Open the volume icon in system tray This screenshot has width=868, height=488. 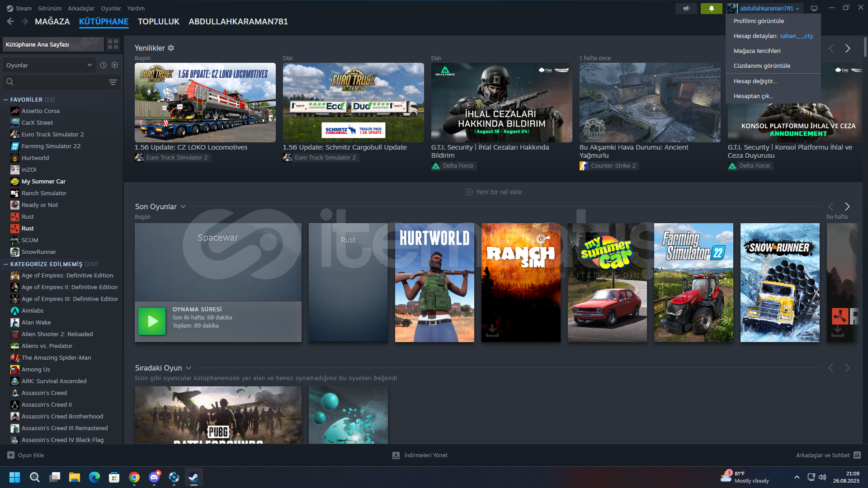tap(822, 477)
